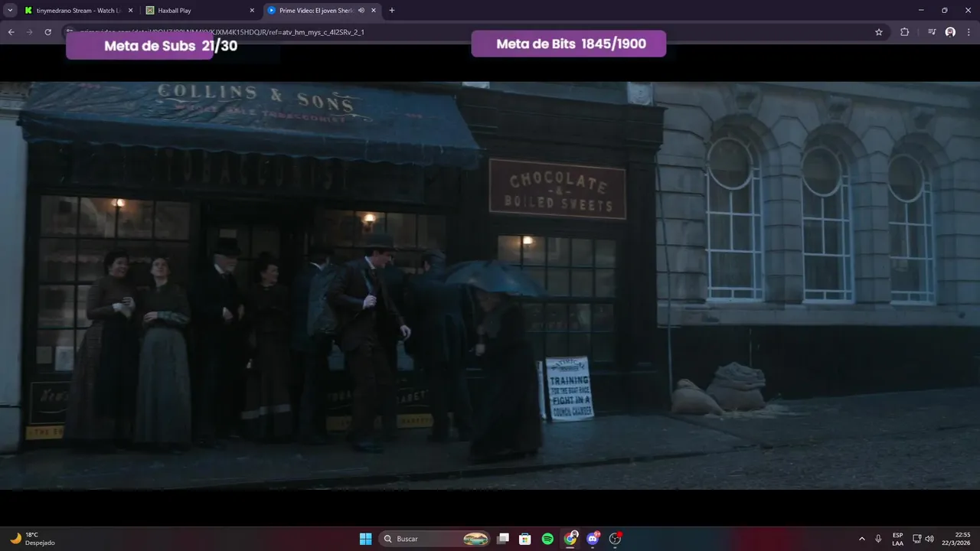Open the tab search dropdown
Screen dimensions: 980x551
(x=10, y=11)
